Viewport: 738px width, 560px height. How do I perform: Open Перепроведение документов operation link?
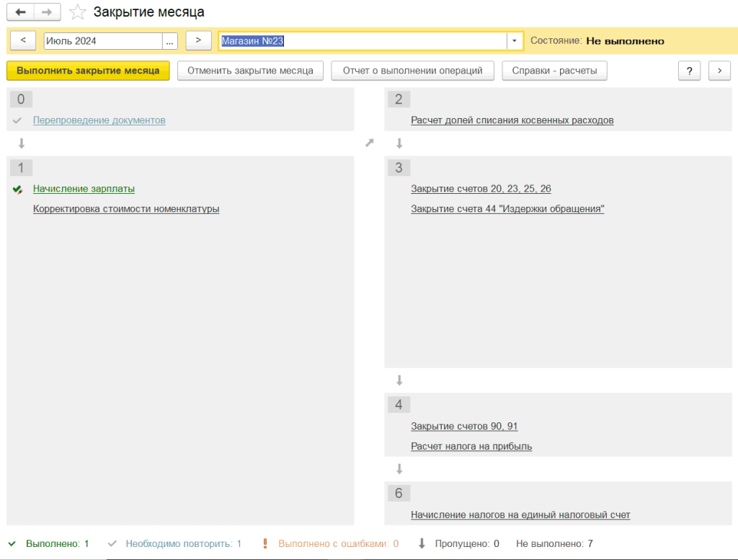click(x=99, y=120)
